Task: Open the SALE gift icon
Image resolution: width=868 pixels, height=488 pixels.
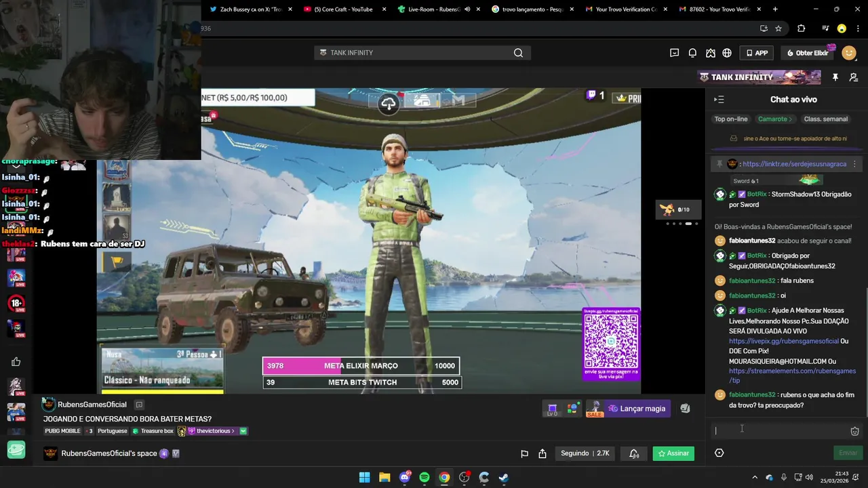Action: [x=595, y=409]
